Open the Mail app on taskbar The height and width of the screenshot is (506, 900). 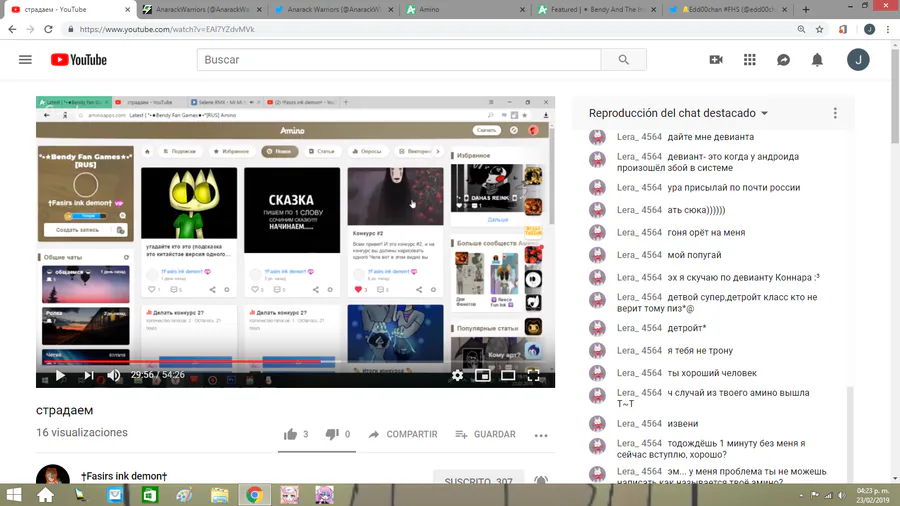tap(115, 495)
